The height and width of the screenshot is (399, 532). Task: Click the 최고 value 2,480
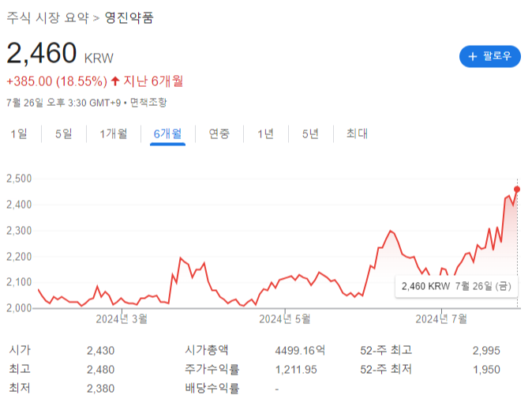coord(100,370)
